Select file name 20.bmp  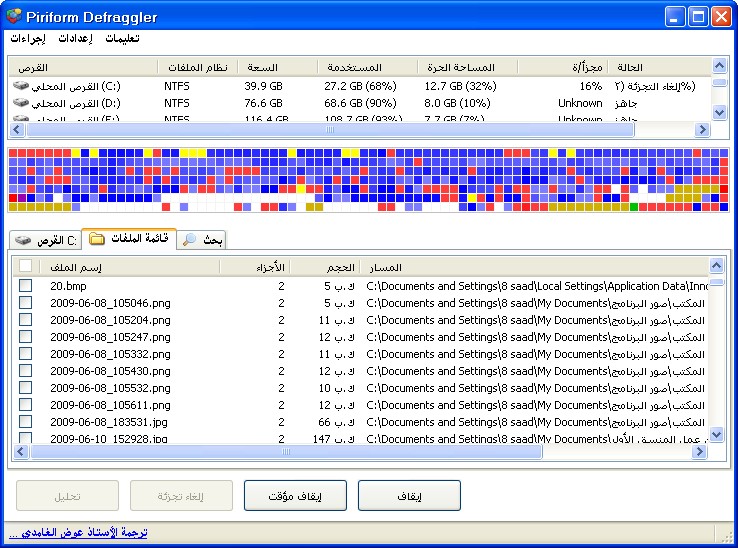68,286
